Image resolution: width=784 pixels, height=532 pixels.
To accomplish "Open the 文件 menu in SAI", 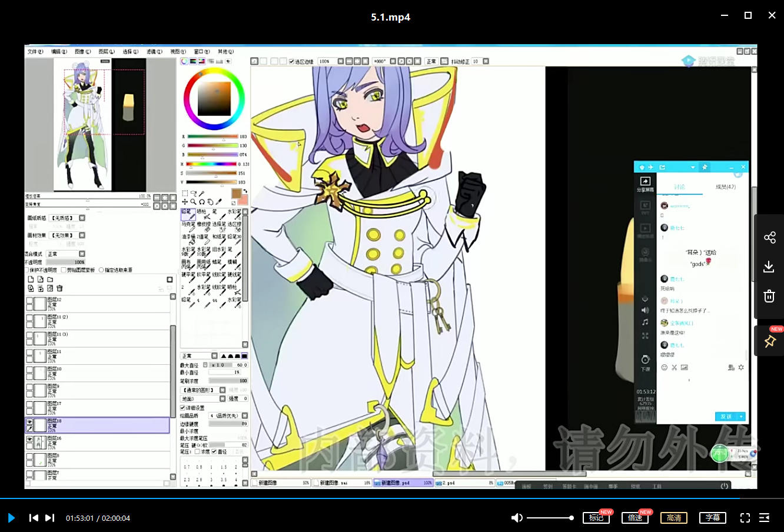I will click(x=35, y=52).
